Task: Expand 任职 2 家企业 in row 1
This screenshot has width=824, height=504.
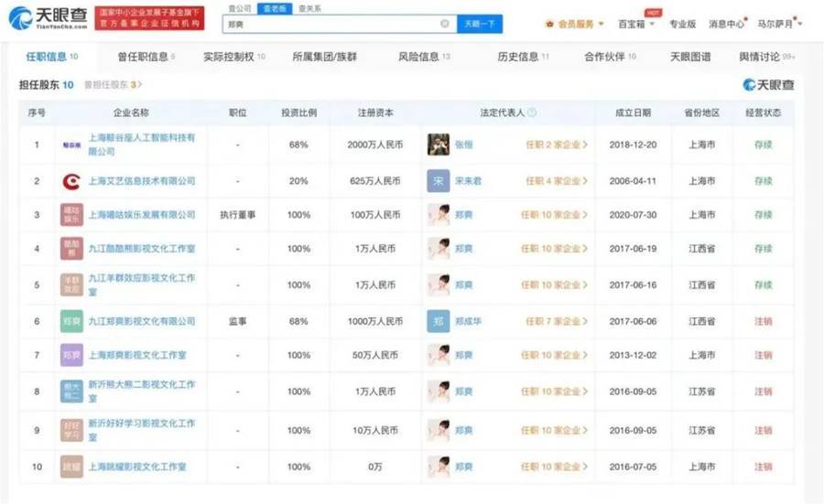Action: pos(557,145)
